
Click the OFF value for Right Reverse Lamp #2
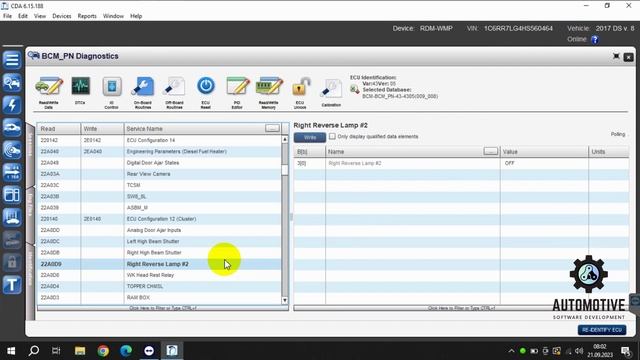pyautogui.click(x=509, y=163)
